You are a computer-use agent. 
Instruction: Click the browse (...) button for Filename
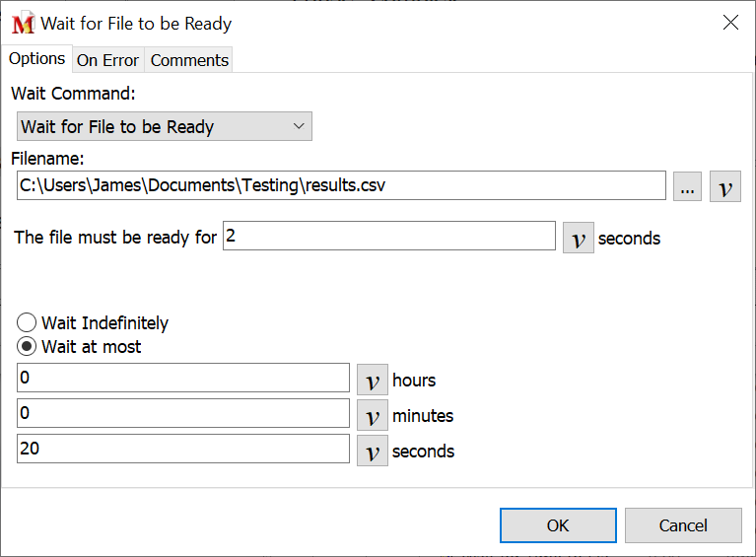[x=687, y=186]
